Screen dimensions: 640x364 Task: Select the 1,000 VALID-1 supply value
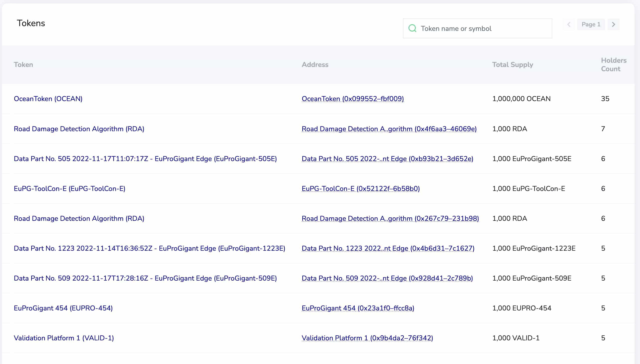coord(516,338)
